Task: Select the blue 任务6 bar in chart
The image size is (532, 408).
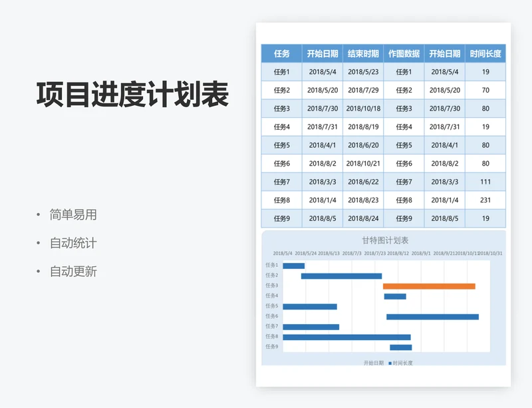Action: pyautogui.click(x=433, y=317)
